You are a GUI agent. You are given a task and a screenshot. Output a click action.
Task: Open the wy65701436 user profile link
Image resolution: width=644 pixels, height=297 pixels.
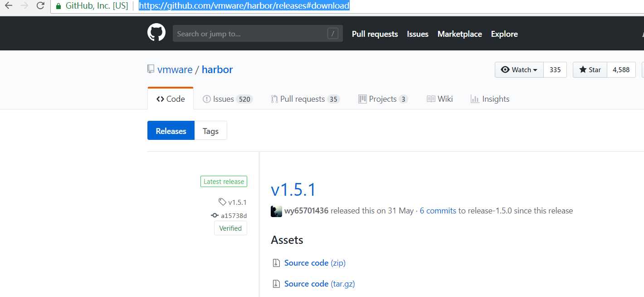click(x=307, y=211)
